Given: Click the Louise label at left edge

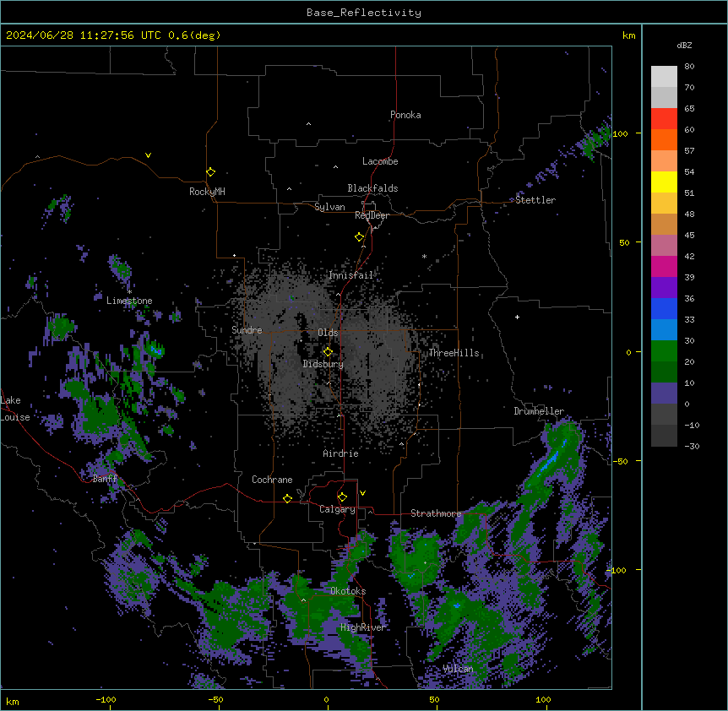Looking at the screenshot, I should [x=15, y=417].
